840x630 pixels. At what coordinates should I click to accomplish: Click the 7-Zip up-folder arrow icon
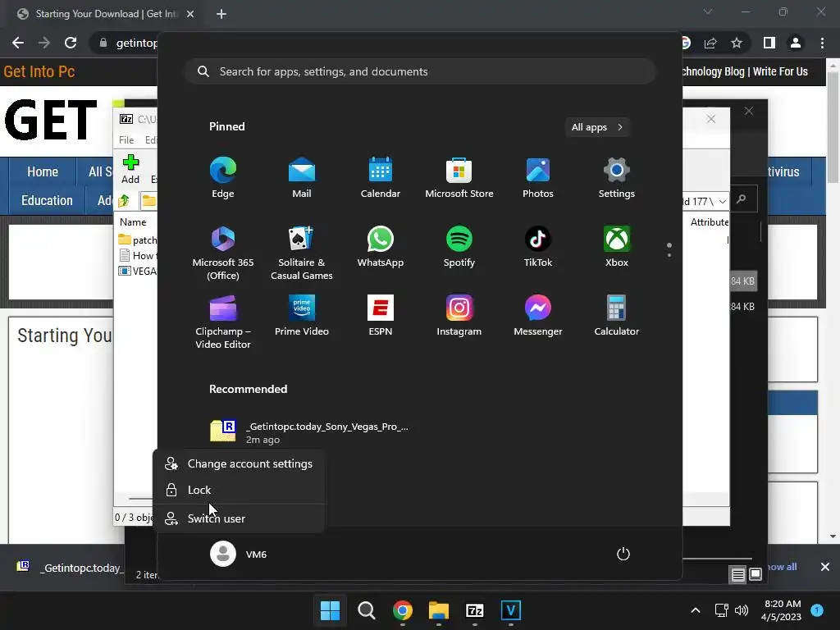click(125, 200)
